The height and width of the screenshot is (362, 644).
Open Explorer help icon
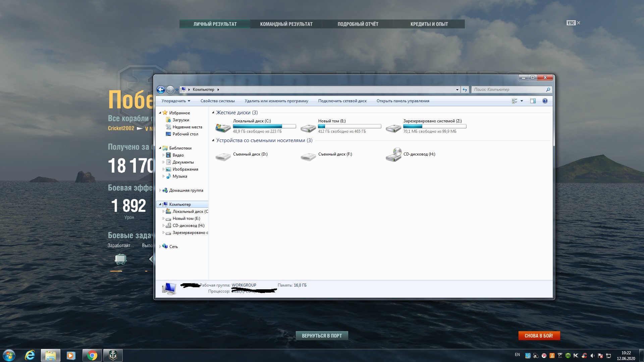click(545, 101)
